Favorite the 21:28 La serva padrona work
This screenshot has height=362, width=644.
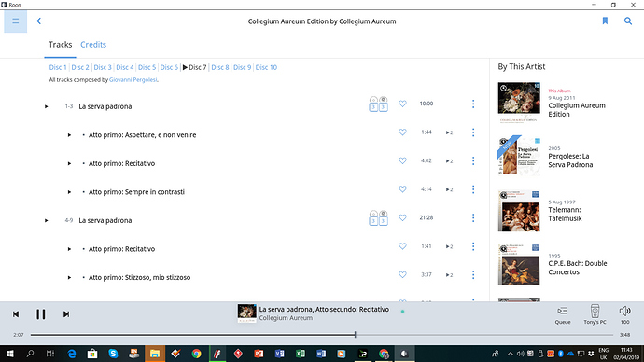pyautogui.click(x=402, y=217)
